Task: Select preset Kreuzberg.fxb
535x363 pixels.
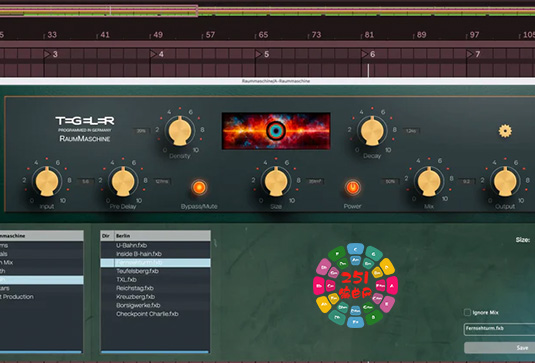Action: tap(156, 297)
